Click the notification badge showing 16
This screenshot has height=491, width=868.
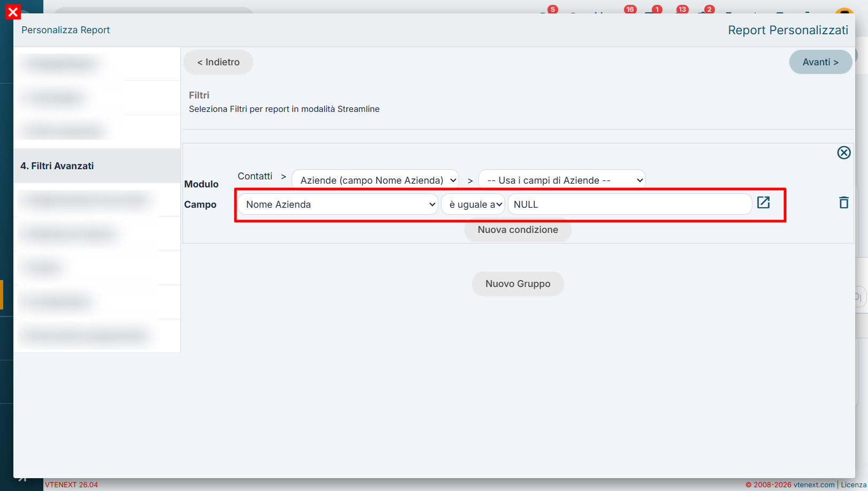click(630, 9)
